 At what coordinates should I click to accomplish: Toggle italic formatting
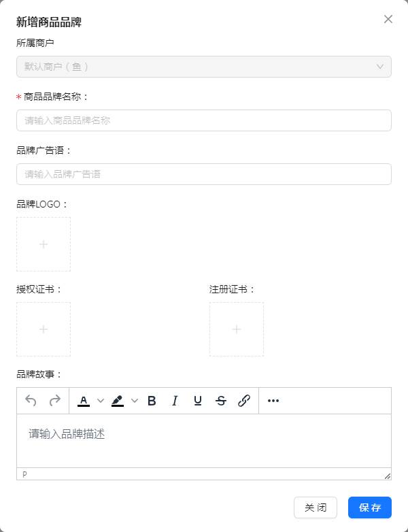point(175,401)
